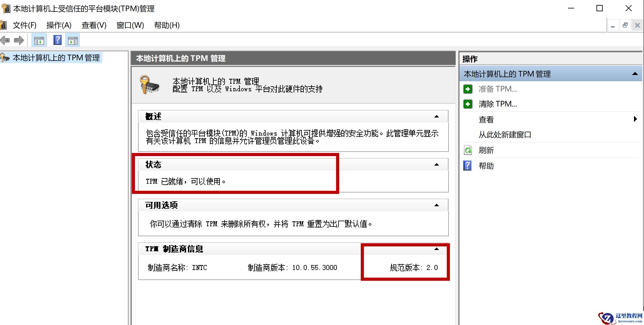The height and width of the screenshot is (325, 644).
Task: Click the 准备 TPM green arrow icon
Action: 468,89
